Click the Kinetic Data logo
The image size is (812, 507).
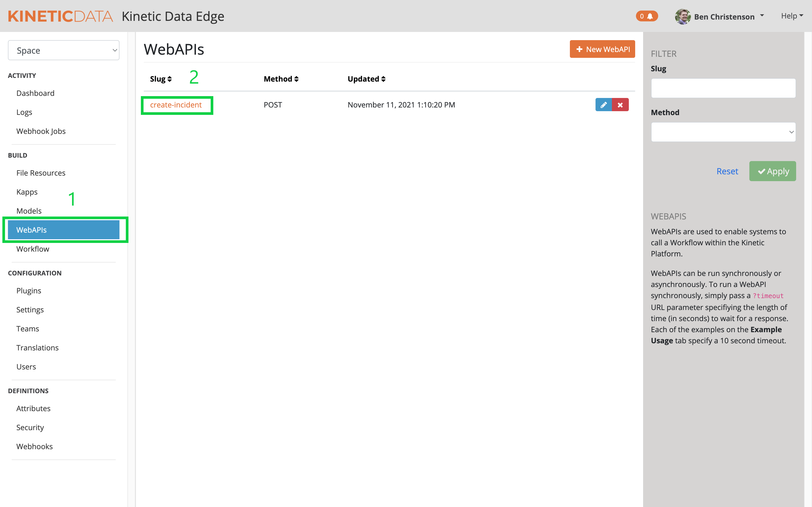(x=60, y=16)
